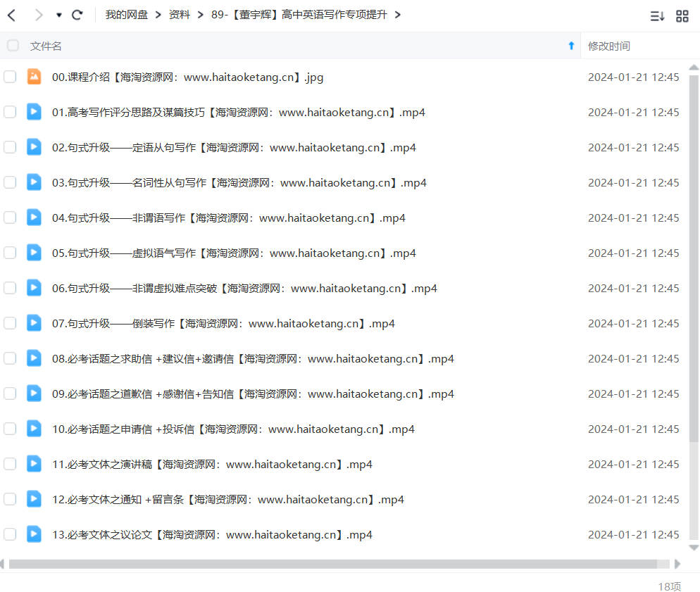The image size is (700, 592).
Task: Click the video icon of 09.道歉信+感谢信
Action: tap(34, 393)
